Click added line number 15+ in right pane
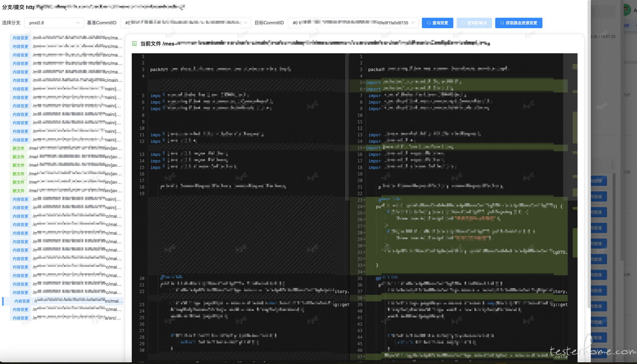The width and height of the screenshot is (637, 364). [361, 148]
